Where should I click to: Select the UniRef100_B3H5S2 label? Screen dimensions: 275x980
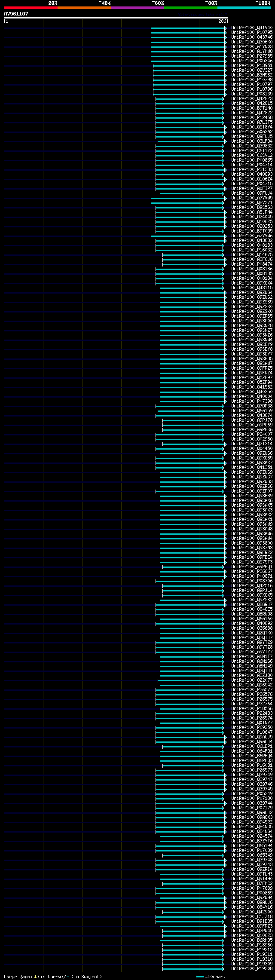(x=252, y=75)
